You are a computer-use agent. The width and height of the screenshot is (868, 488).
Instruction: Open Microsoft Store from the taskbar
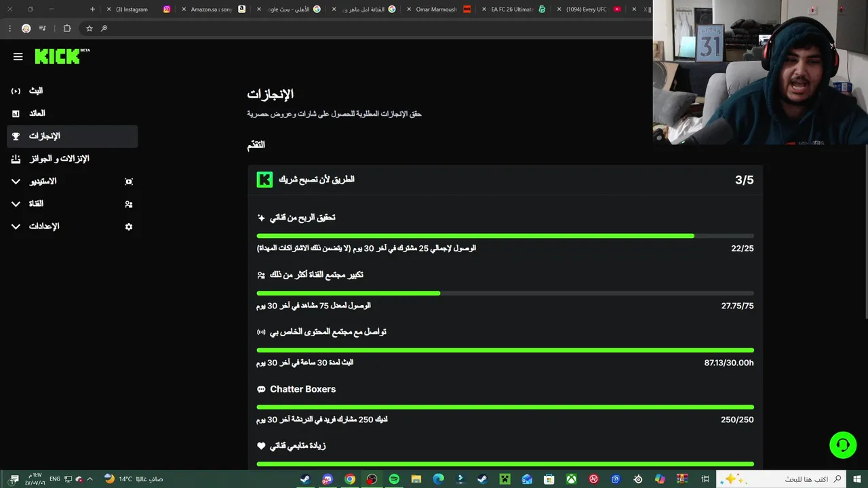click(x=549, y=479)
